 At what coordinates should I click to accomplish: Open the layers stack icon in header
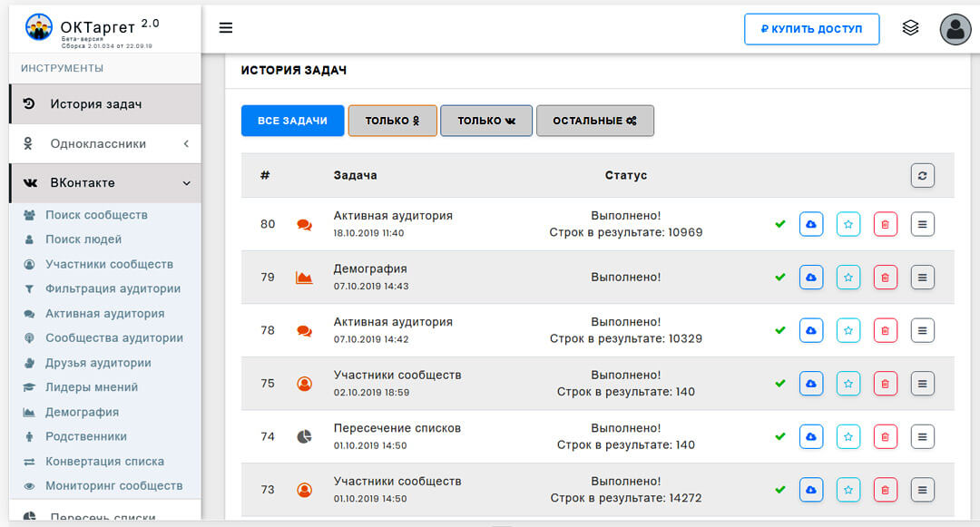tap(910, 28)
